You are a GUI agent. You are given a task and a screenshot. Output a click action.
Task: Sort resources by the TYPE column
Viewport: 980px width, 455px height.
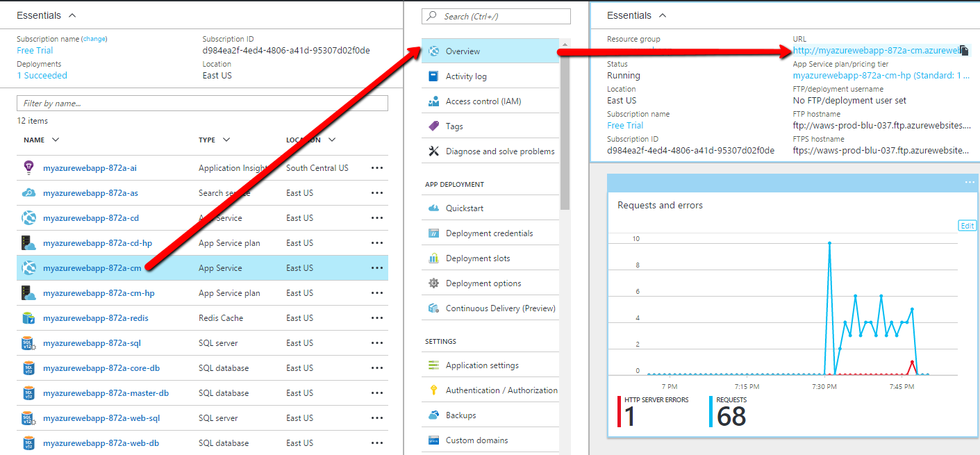coord(215,140)
